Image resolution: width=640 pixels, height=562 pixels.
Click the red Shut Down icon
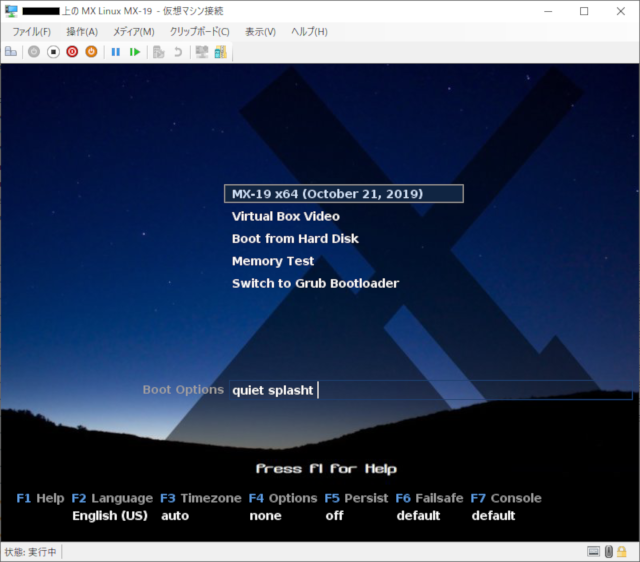coord(72,52)
